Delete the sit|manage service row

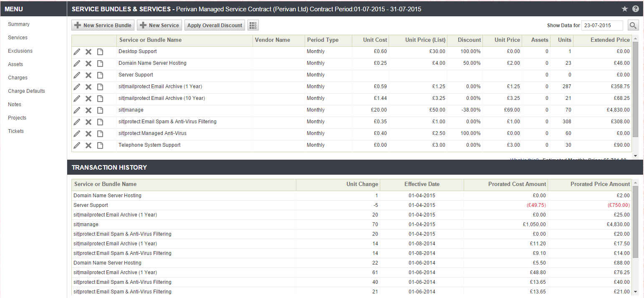pos(88,110)
